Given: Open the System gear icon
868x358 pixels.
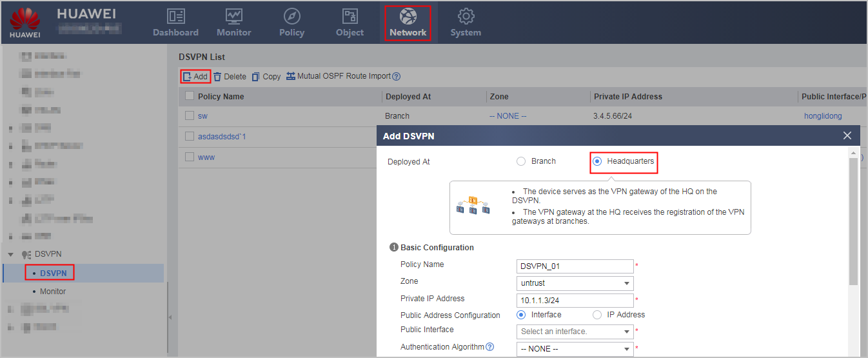Looking at the screenshot, I should coord(466,16).
